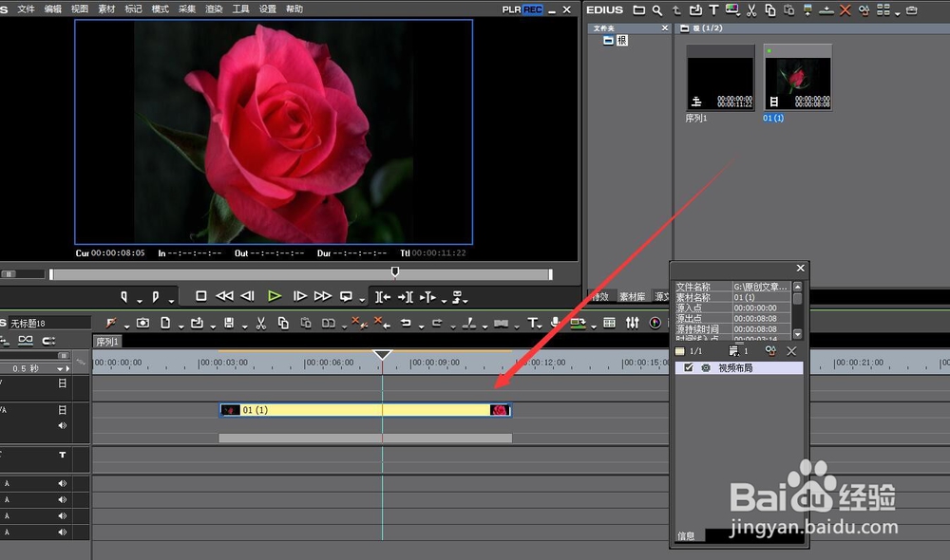The width and height of the screenshot is (950, 560).
Task: Mute the last A track speaker
Action: click(62, 532)
